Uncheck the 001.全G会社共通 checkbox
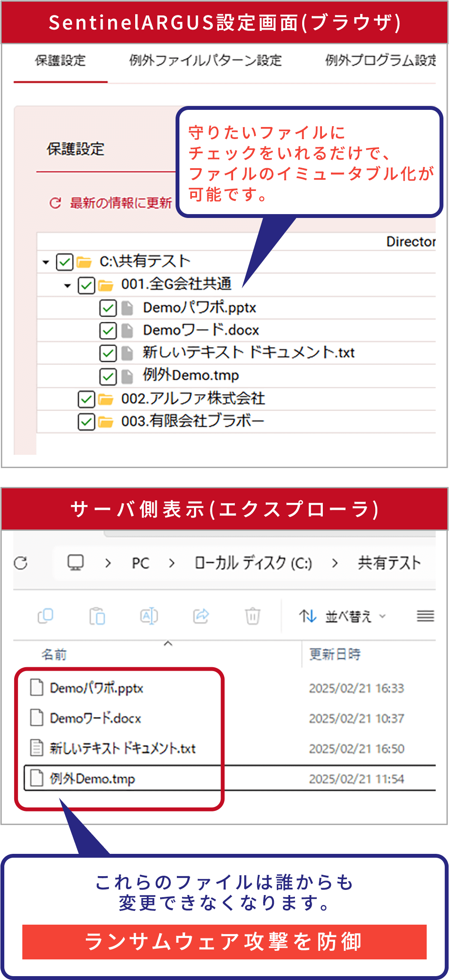Image resolution: width=449 pixels, height=980 pixels. pyautogui.click(x=86, y=285)
